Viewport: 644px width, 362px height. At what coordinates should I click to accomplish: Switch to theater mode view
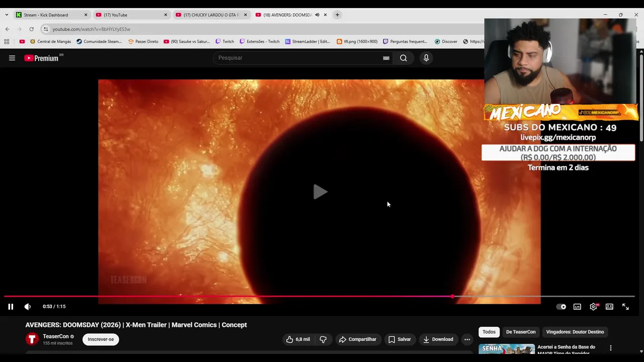pos(609,307)
